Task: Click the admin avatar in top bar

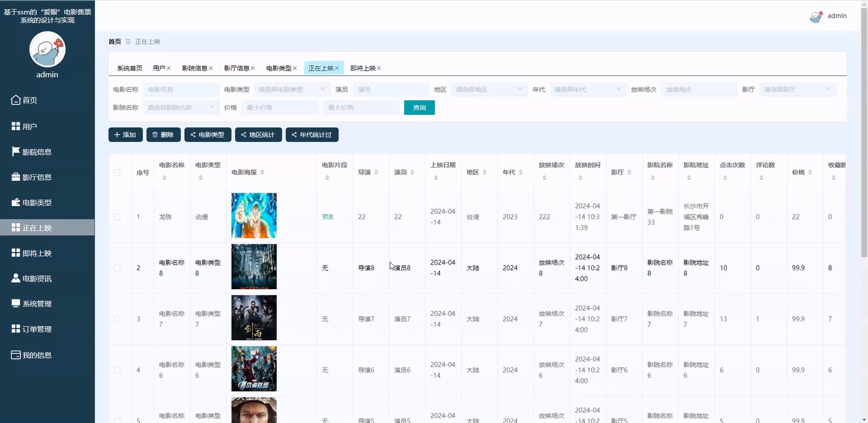Action: pyautogui.click(x=816, y=17)
